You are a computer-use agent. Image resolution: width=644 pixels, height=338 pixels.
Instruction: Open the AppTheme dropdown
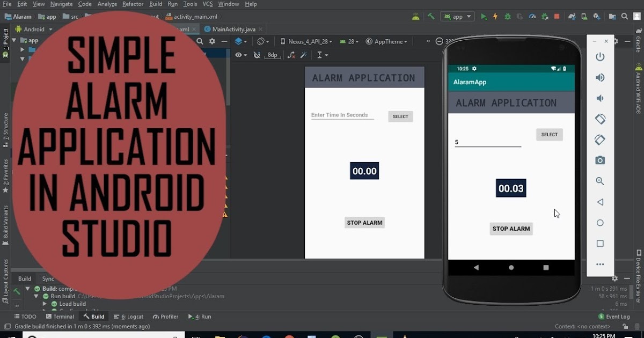[x=386, y=41]
